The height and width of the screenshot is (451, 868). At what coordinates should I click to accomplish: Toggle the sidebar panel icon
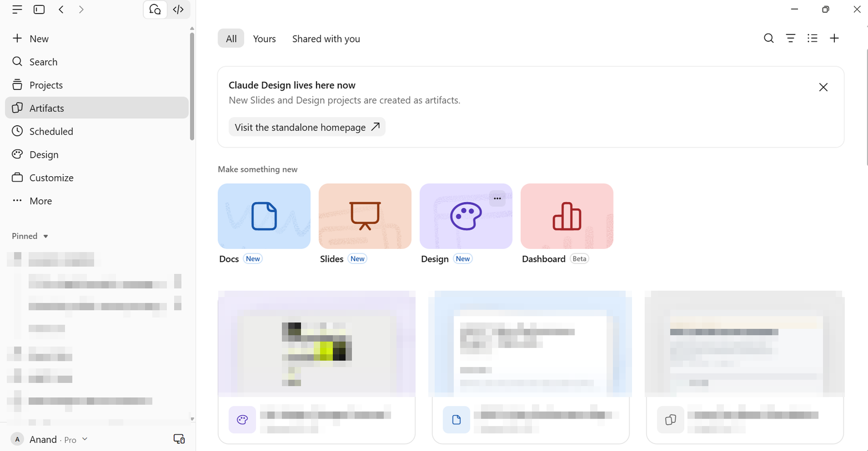point(39,10)
